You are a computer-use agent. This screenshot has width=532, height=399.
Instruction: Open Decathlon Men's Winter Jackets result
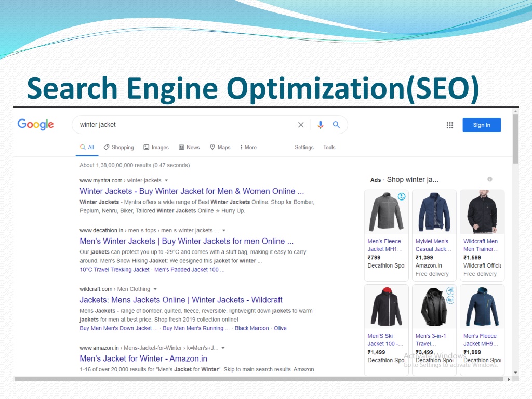coord(187,241)
